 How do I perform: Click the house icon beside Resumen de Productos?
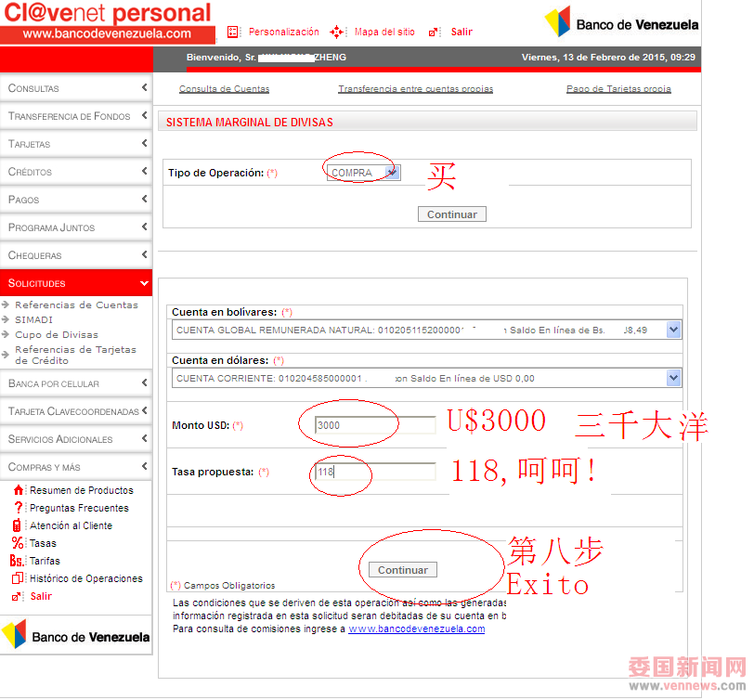click(19, 490)
